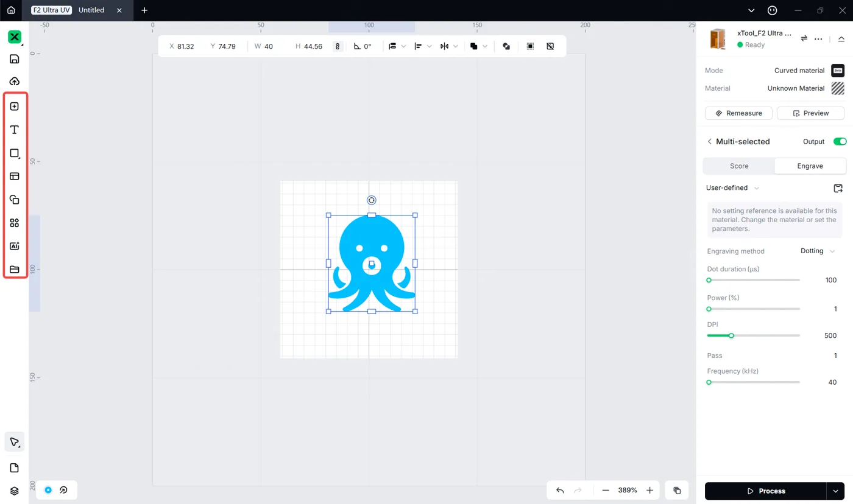
Task: Open the flip options dropdown arrow
Action: 456,46
